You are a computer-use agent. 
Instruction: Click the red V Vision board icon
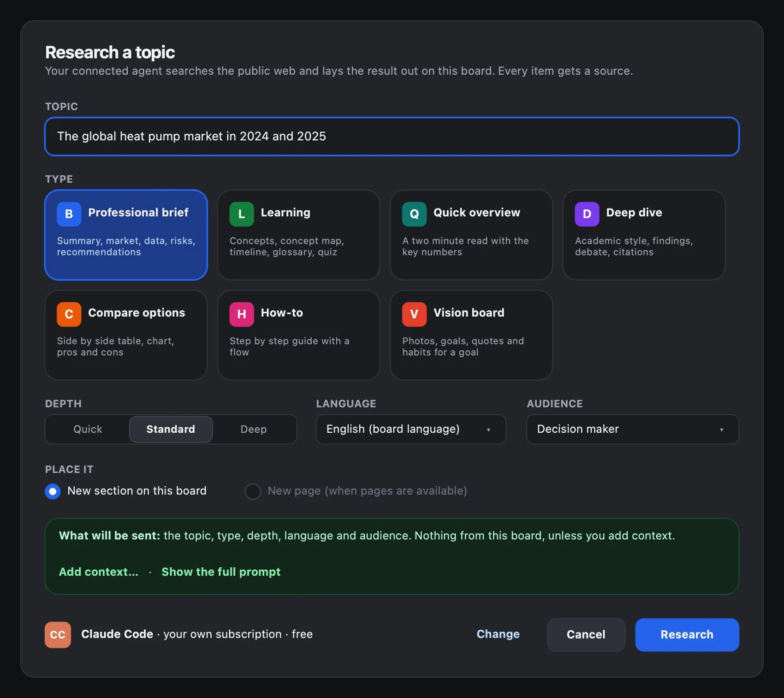click(x=414, y=314)
